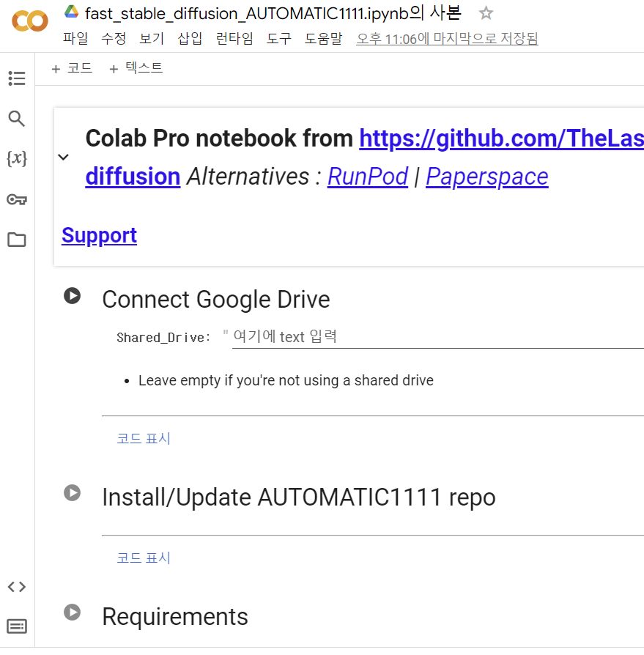
Task: Open the files folder icon
Action: [x=17, y=240]
